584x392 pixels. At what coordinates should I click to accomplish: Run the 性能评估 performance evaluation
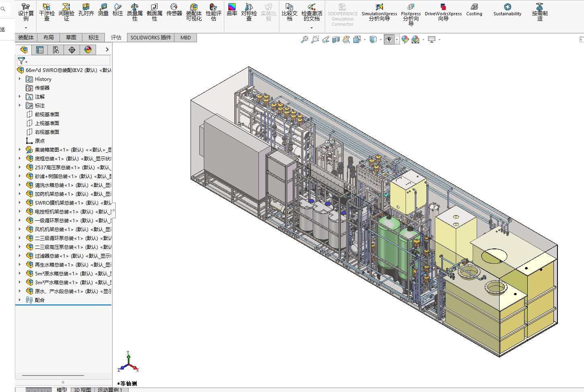(x=213, y=12)
